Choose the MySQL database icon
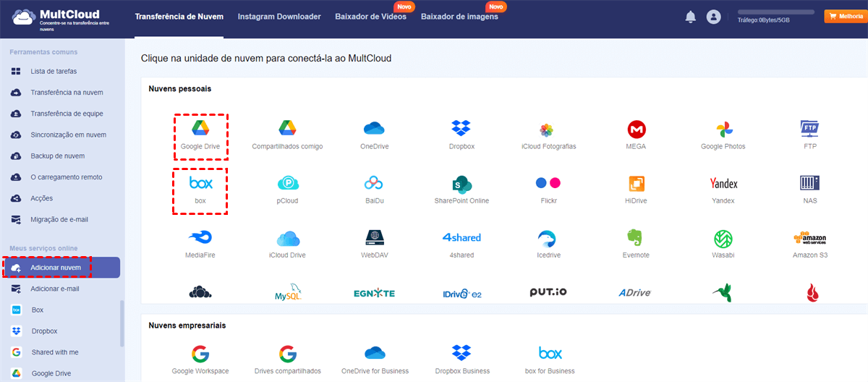The width and height of the screenshot is (868, 382). click(287, 293)
